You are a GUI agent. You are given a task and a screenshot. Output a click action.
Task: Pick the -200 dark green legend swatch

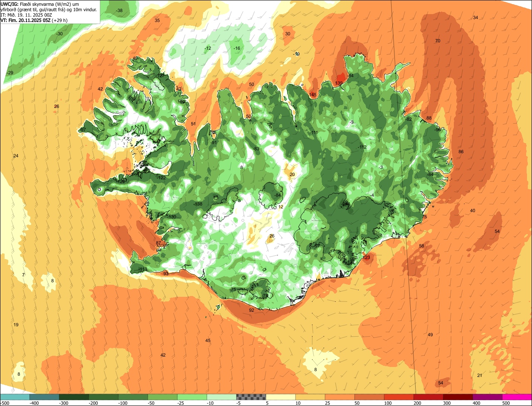(103, 397)
